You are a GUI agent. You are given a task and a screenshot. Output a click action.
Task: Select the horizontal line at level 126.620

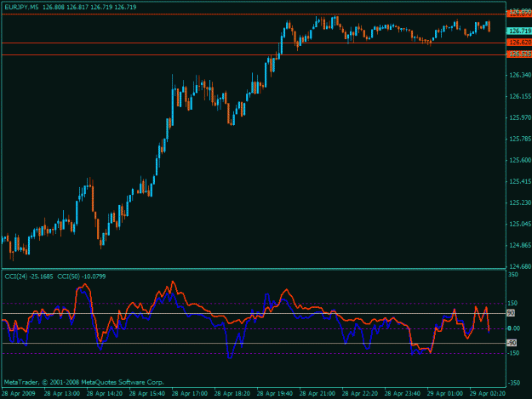click(254, 43)
